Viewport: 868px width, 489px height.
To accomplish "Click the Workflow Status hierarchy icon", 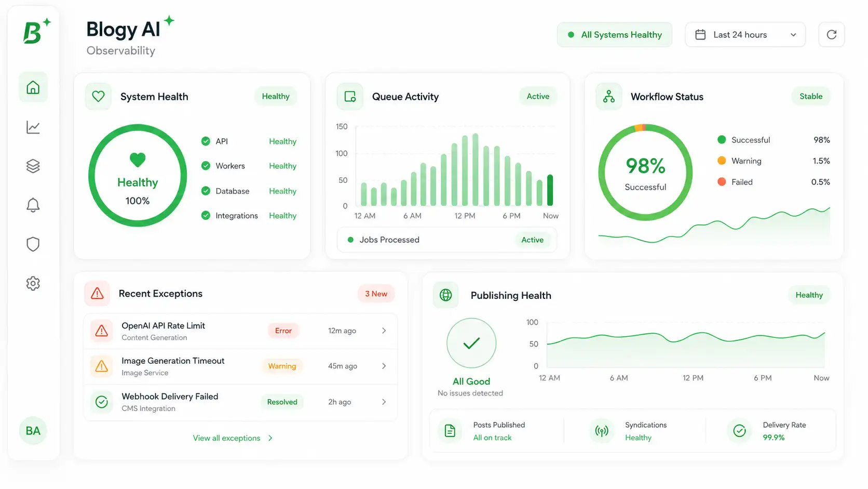I will (609, 97).
